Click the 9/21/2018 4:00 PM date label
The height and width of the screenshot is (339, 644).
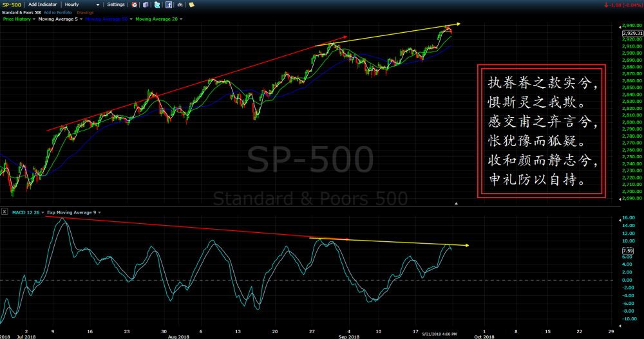click(439, 334)
